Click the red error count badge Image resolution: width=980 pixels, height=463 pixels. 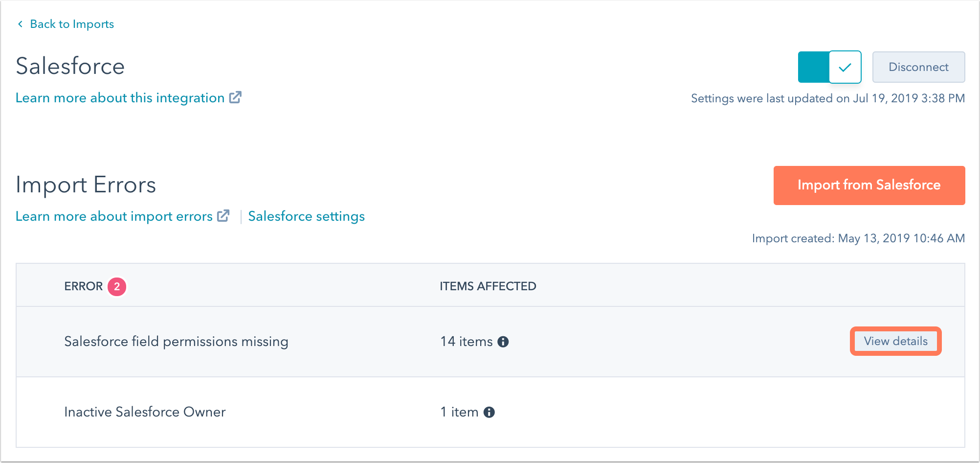[117, 287]
